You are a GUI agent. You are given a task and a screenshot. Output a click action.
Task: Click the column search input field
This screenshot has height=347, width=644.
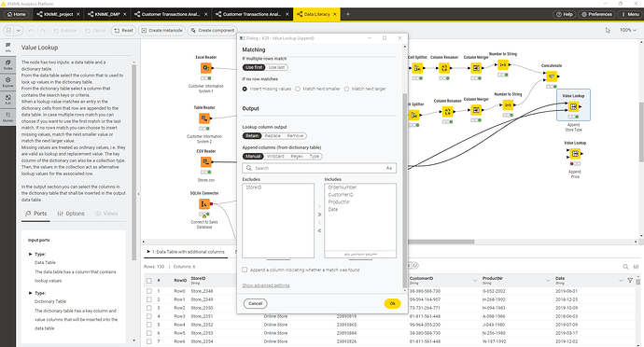[x=319, y=168]
